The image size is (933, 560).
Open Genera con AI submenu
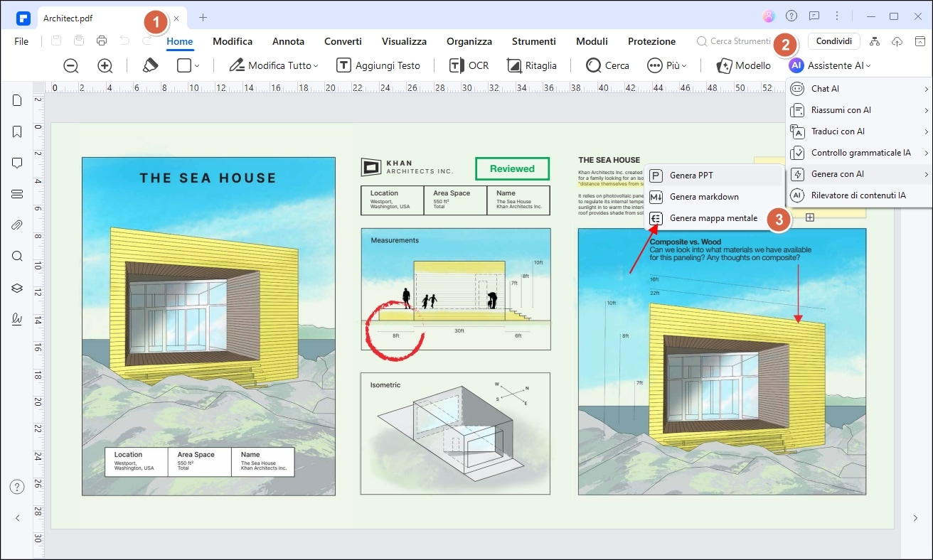858,174
